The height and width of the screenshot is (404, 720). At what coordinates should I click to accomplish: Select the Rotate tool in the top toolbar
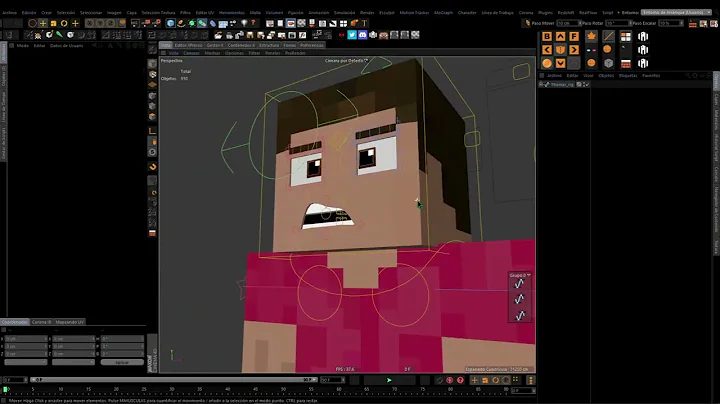64,23
